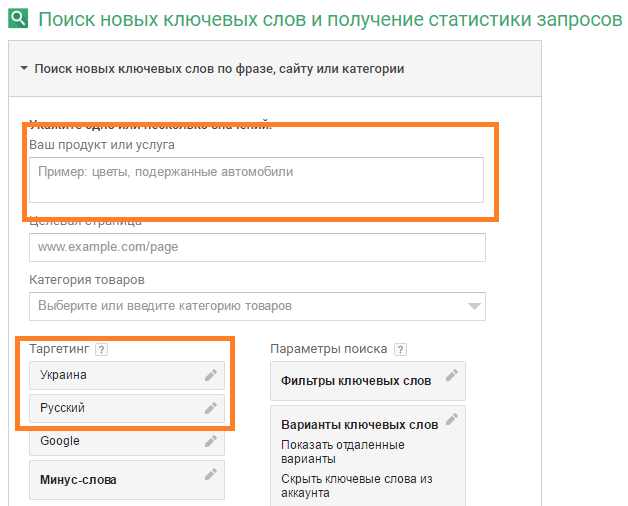Click the landing page URL field

258,247
